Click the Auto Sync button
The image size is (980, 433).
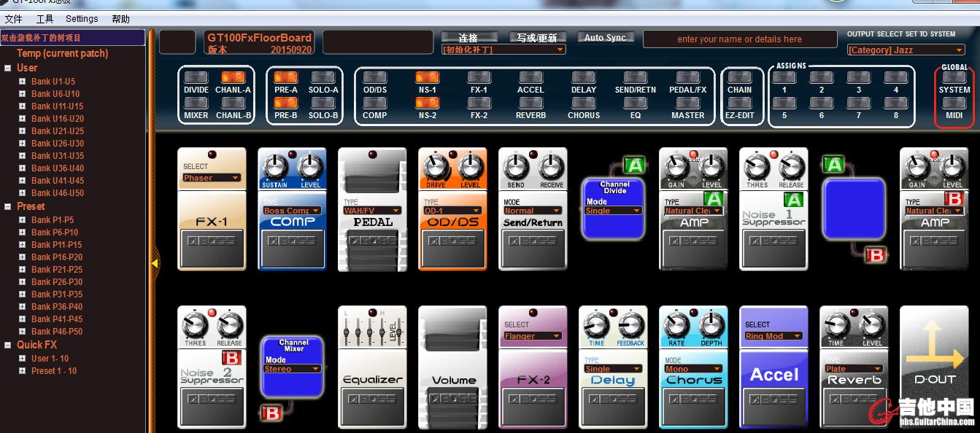point(605,37)
